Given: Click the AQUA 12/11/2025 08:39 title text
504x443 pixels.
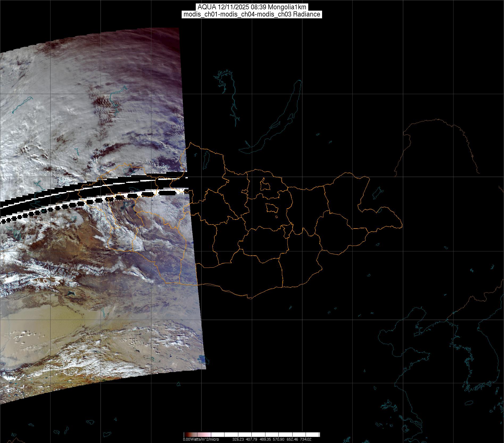Looking at the screenshot, I should point(252,7).
